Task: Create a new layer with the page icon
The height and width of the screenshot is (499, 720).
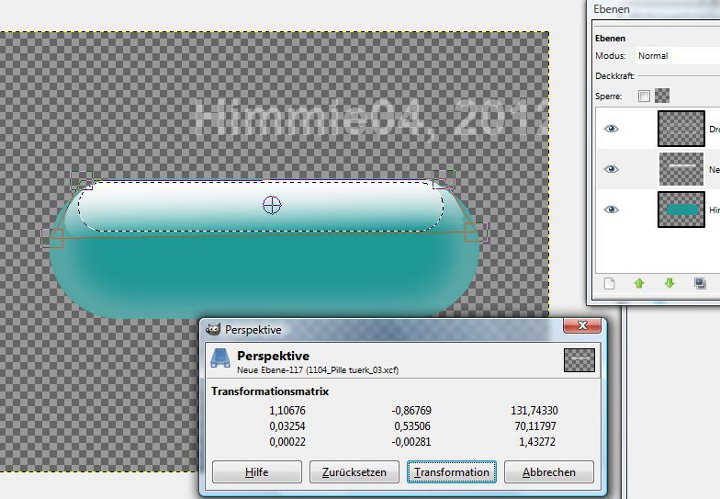Action: point(609,283)
